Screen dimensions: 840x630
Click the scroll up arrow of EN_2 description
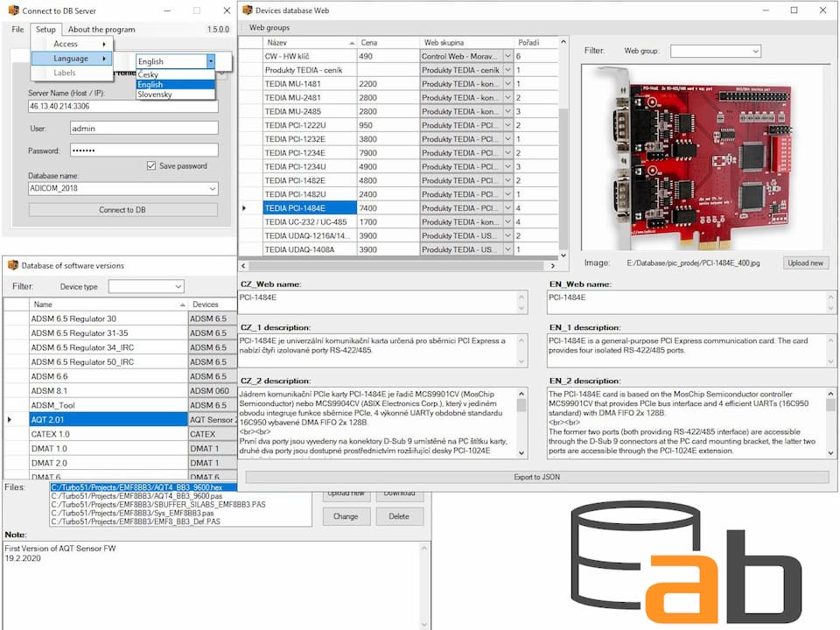831,394
